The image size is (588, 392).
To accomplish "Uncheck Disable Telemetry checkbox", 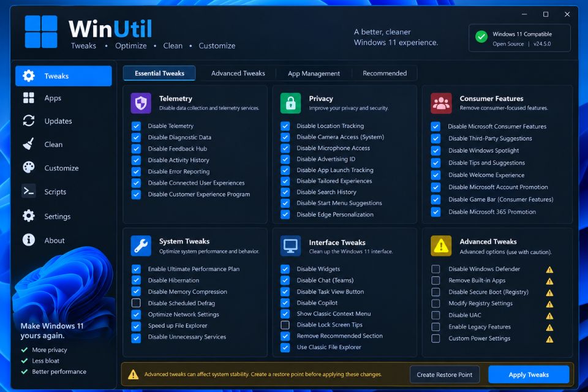I will tap(136, 126).
